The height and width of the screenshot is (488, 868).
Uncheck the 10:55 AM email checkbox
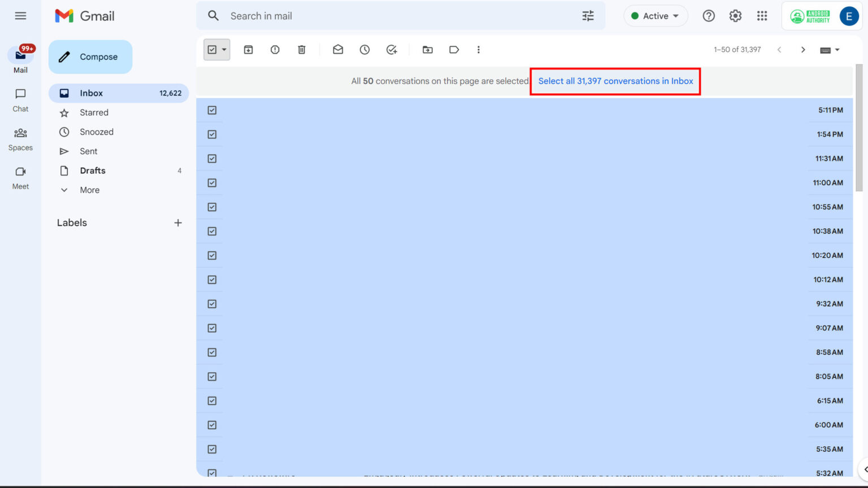pos(212,207)
